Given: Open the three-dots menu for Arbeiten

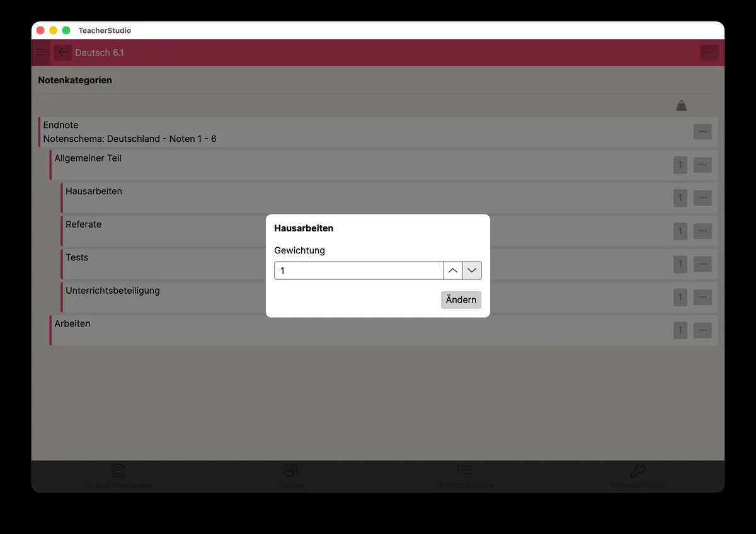Looking at the screenshot, I should tap(702, 330).
